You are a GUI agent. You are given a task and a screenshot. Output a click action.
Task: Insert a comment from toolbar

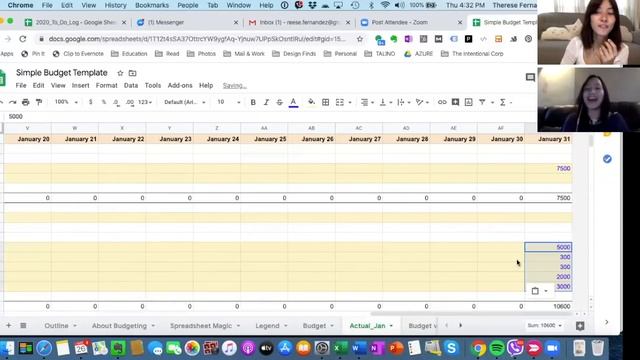[x=455, y=102]
